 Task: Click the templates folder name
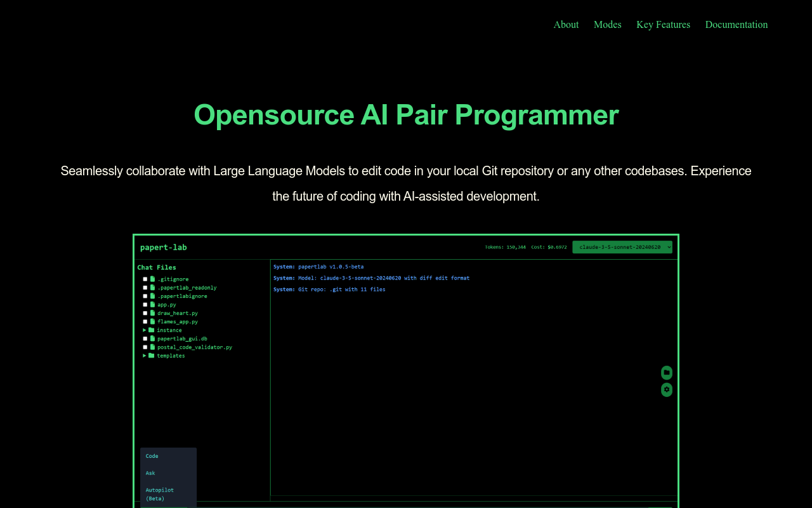click(x=171, y=356)
